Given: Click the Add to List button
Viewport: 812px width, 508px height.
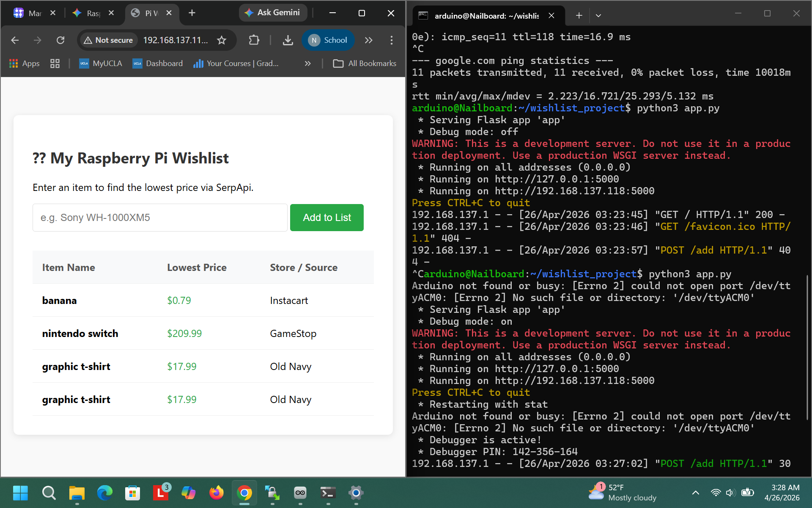Looking at the screenshot, I should [326, 218].
